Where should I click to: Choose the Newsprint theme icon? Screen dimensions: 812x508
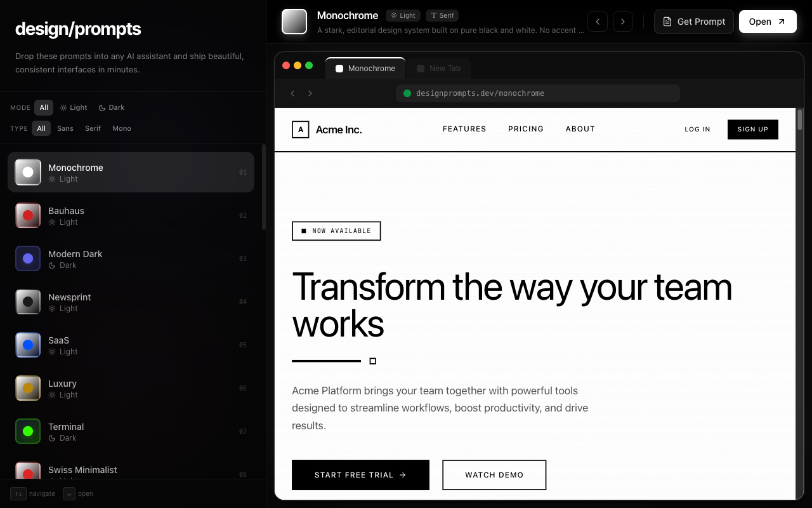point(28,302)
